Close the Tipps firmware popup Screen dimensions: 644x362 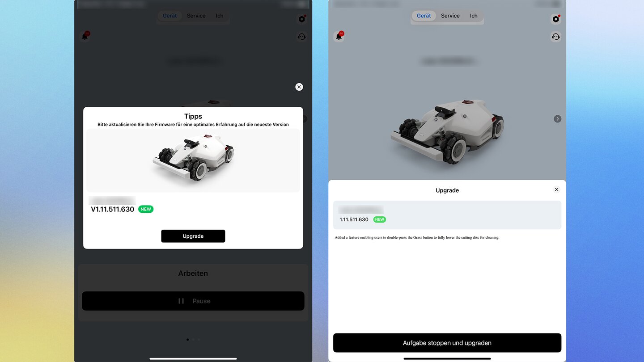[299, 87]
